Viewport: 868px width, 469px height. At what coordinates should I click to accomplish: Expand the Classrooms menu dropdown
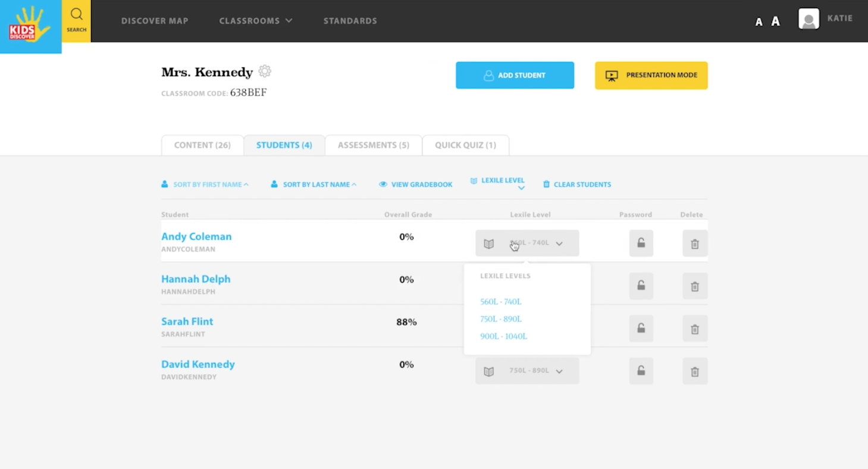click(x=255, y=21)
